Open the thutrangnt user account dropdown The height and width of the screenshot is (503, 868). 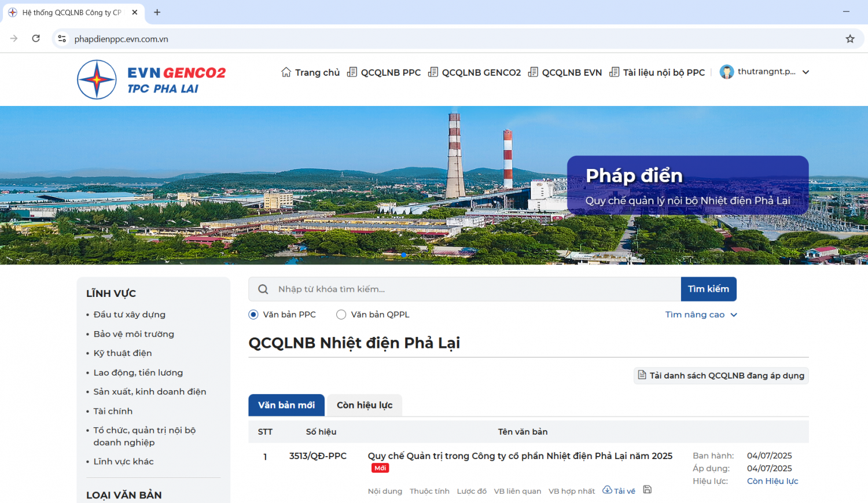[x=765, y=72]
